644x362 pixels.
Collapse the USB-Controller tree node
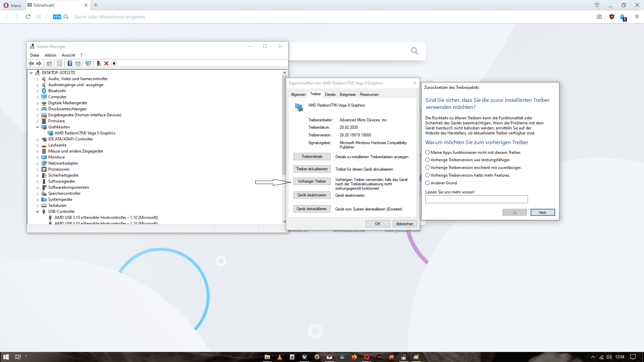click(x=38, y=212)
